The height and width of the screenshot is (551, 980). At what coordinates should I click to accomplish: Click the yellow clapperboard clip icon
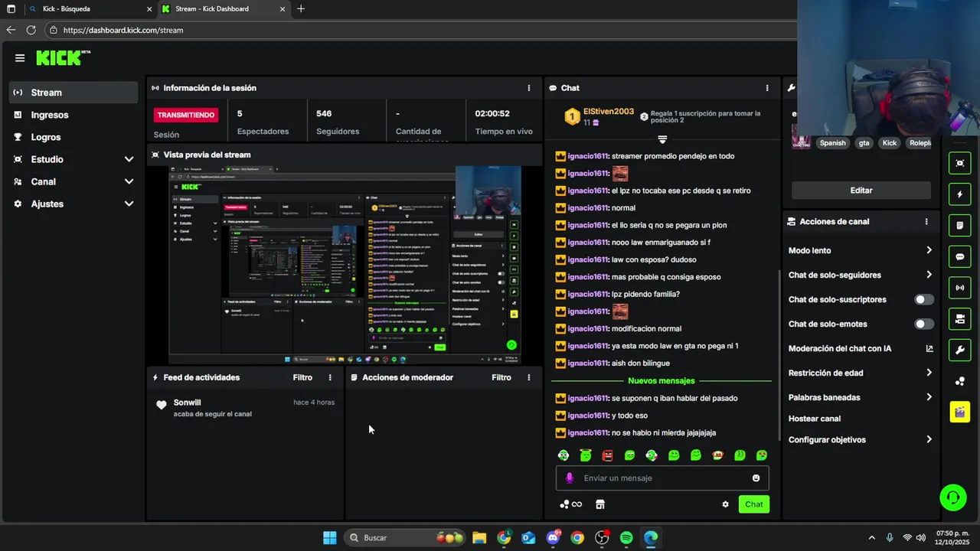click(960, 412)
